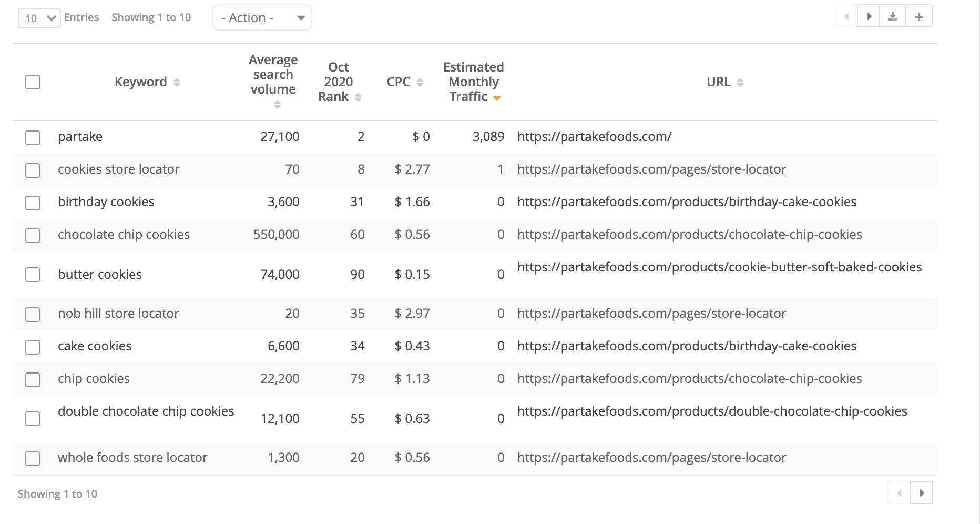
Task: Select keyword 'double chocolate chip cookies'
Action: tap(146, 411)
